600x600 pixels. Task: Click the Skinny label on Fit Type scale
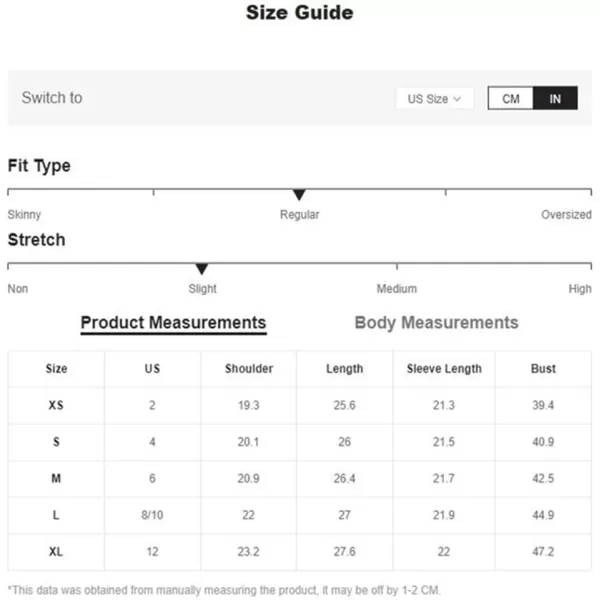pyautogui.click(x=24, y=215)
